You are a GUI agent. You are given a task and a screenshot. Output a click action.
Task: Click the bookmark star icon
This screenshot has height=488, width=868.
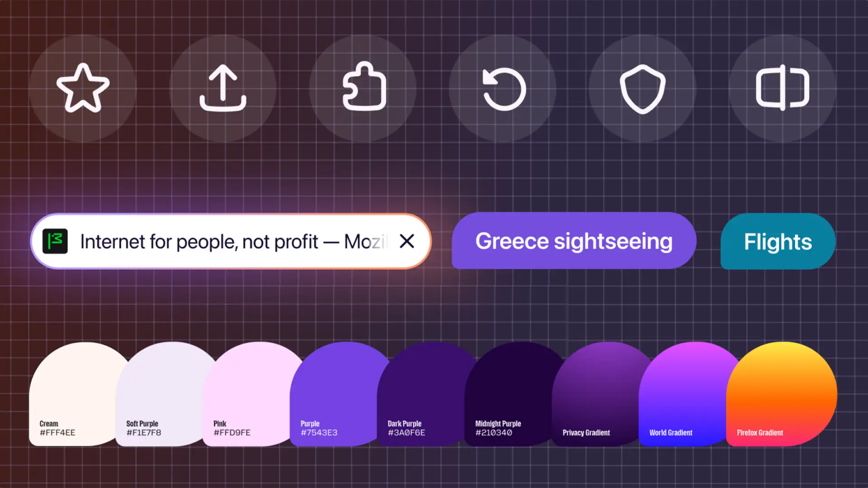[x=83, y=88]
